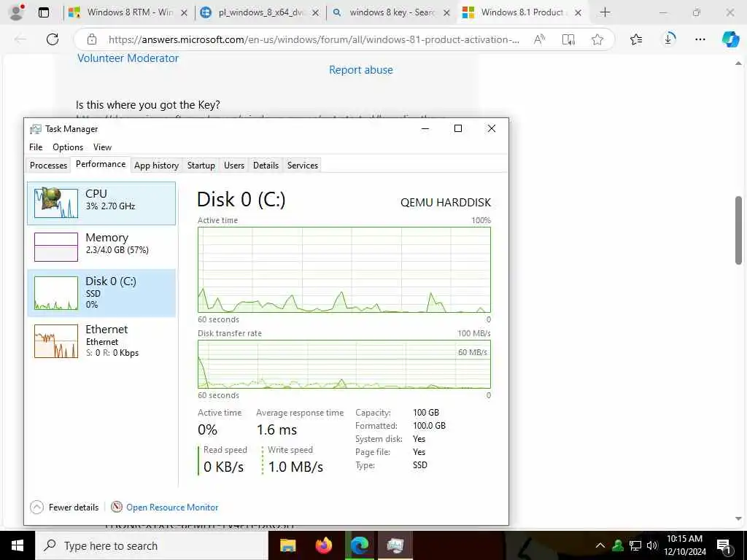
Task: Click the Edge icon in the taskbar
Action: tap(360, 545)
